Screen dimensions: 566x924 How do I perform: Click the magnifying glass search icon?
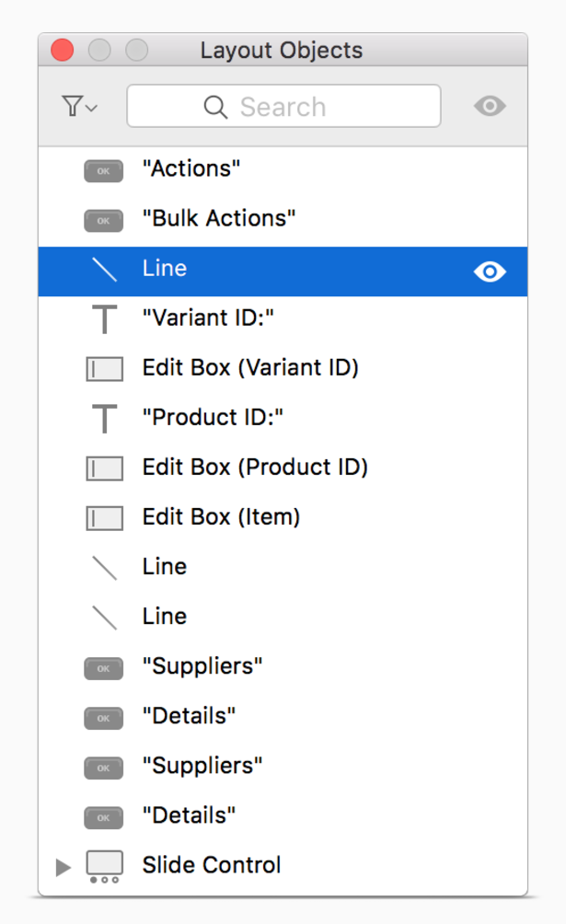click(215, 108)
